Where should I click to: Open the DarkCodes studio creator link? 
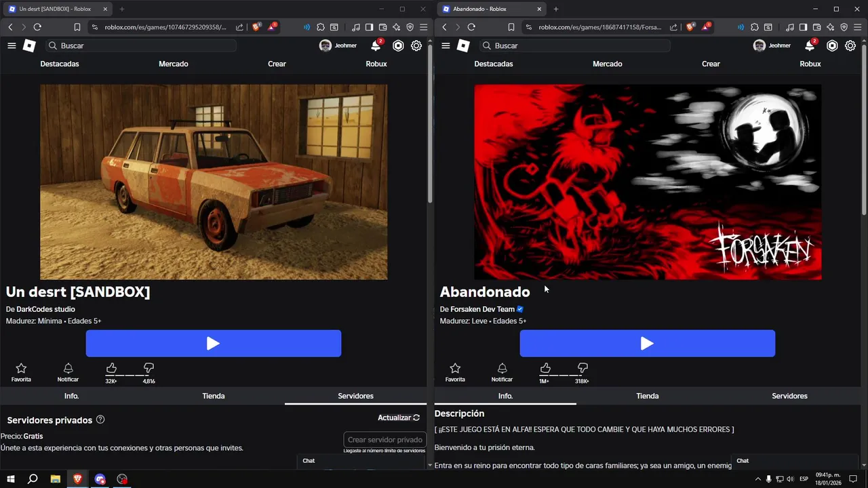click(x=45, y=309)
